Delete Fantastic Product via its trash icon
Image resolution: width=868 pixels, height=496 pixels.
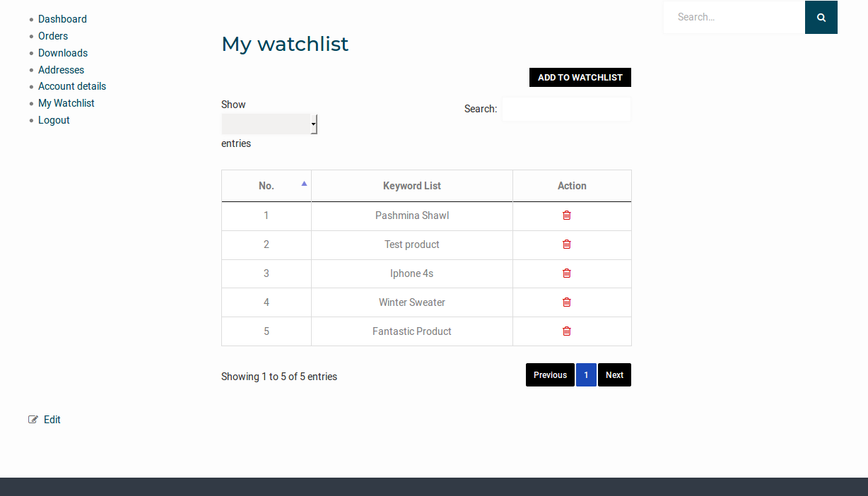point(567,331)
